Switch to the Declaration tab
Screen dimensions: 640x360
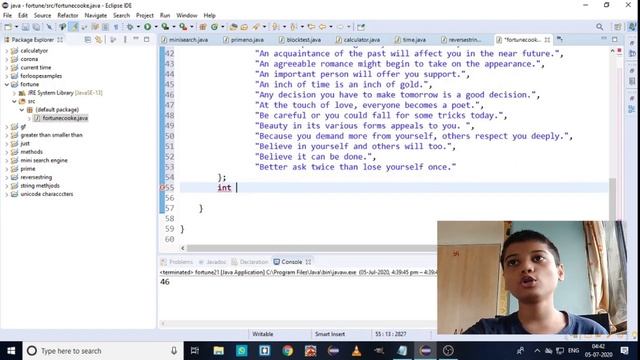tap(250, 262)
